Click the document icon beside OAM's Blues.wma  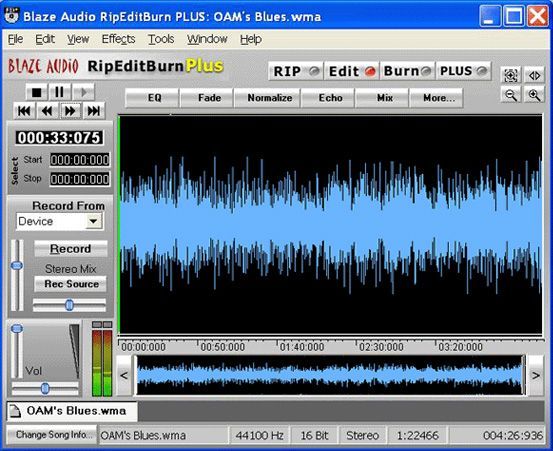click(15, 411)
